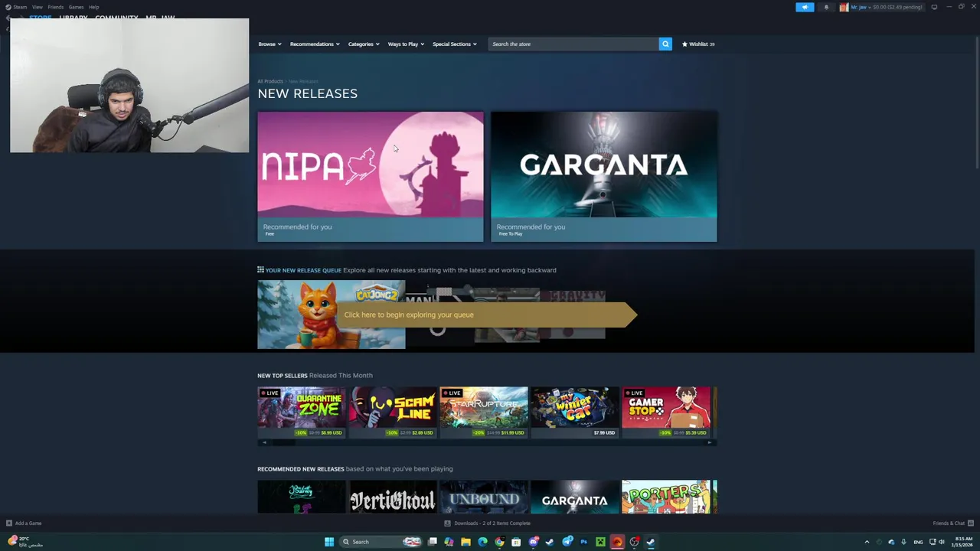980x551 pixels.
Task: Expand the Ways to Play dropdown
Action: coord(406,44)
